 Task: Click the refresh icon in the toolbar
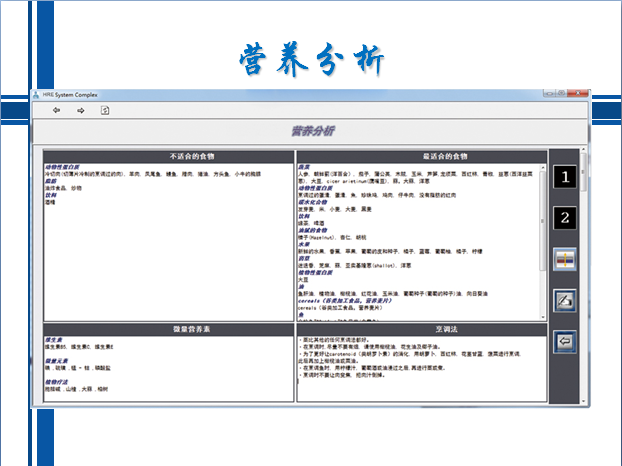(x=104, y=110)
